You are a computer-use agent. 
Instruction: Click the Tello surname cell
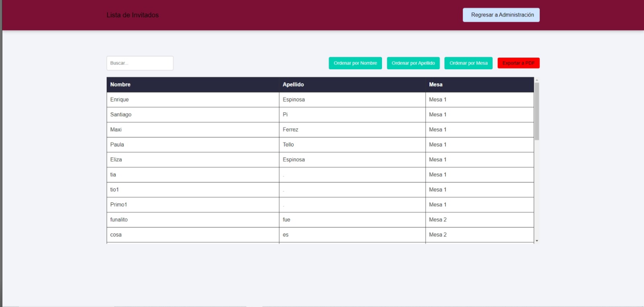point(288,144)
